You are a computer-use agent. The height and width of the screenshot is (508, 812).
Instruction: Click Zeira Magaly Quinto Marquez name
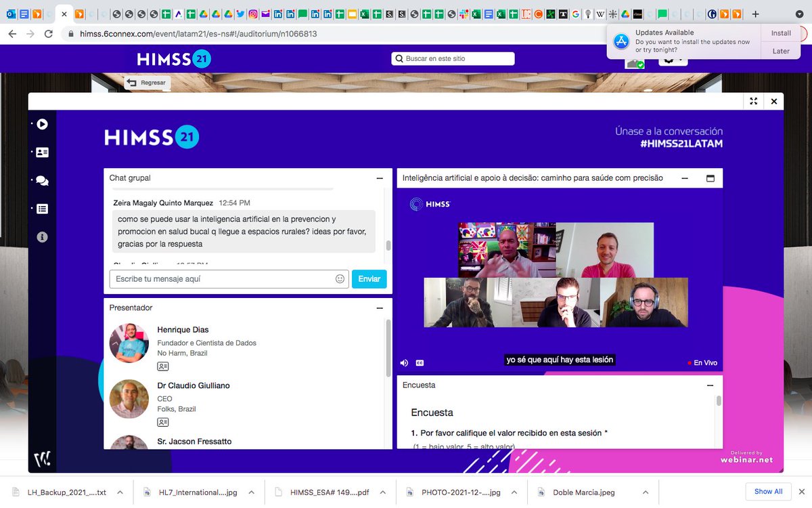pos(163,203)
